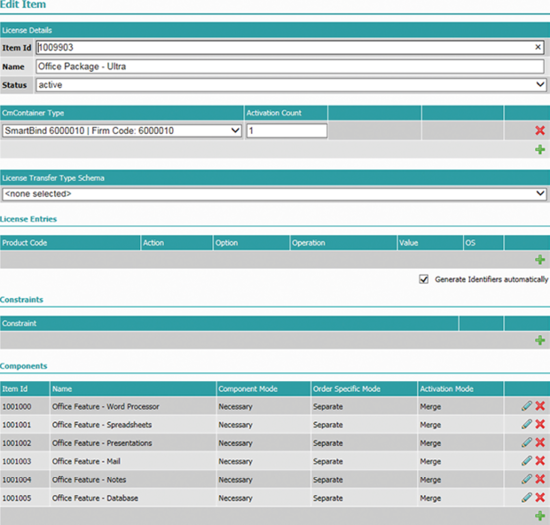Image resolution: width=550 pixels, height=525 pixels.
Task: Clear the Item Id field
Action: [x=538, y=47]
